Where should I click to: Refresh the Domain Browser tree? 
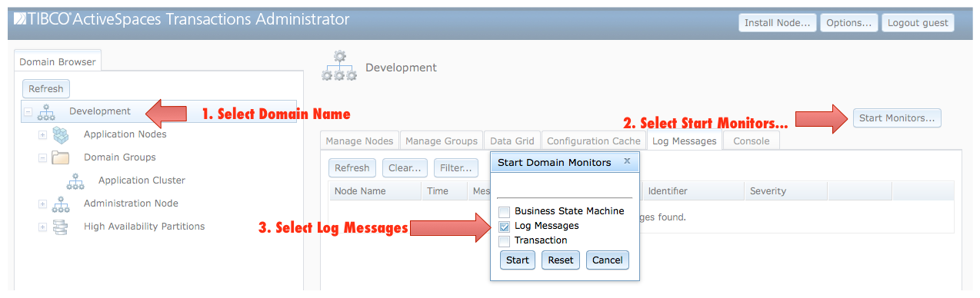point(46,88)
